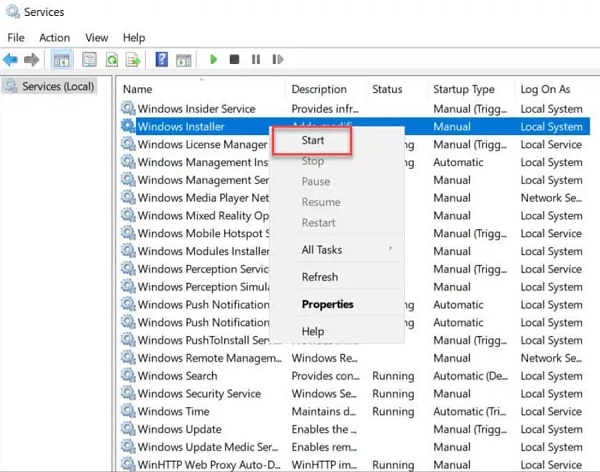
Task: Open the File menu
Action: pyautogui.click(x=16, y=38)
